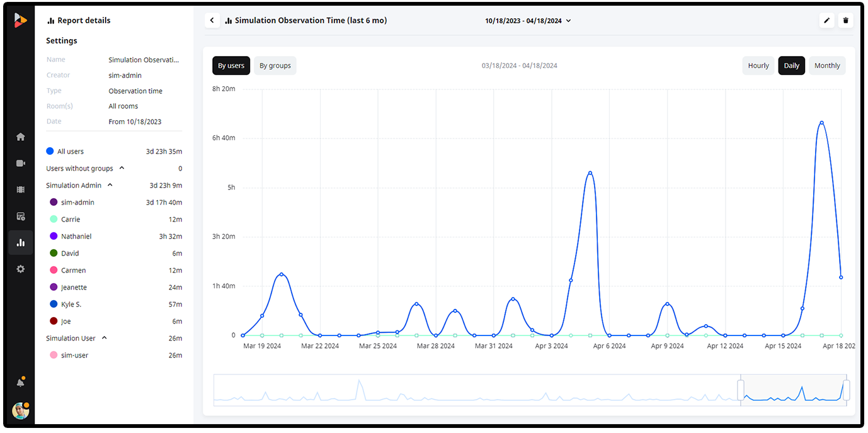Click the pencil edit report icon
This screenshot has width=868, height=433.
827,21
